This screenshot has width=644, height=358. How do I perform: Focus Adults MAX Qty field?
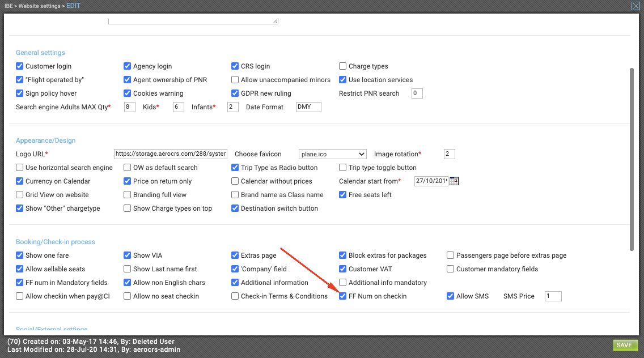tap(129, 106)
